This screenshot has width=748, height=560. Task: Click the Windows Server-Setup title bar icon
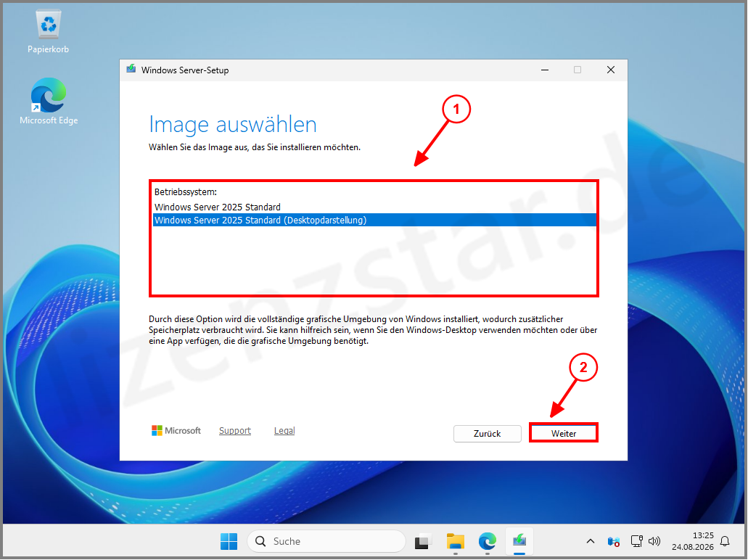coord(131,70)
